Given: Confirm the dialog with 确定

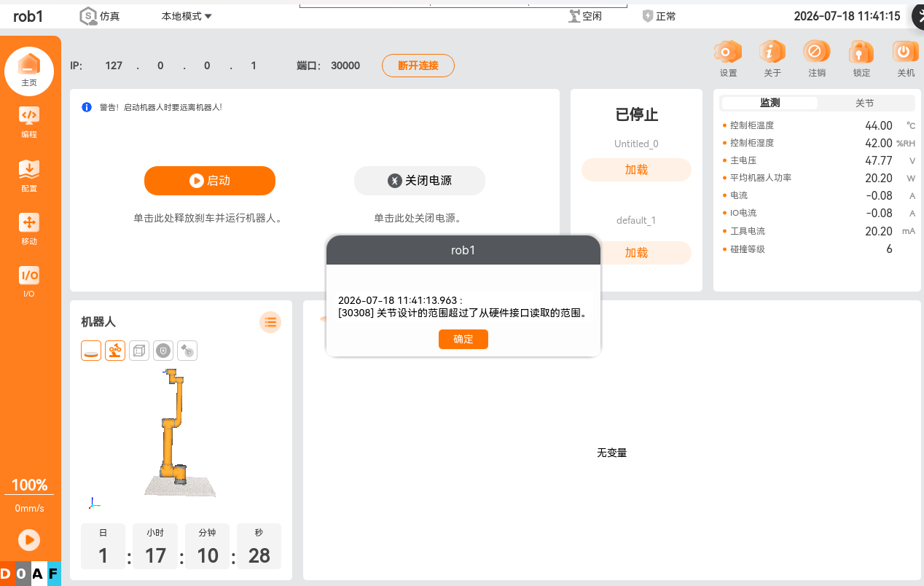Looking at the screenshot, I should pyautogui.click(x=463, y=339).
